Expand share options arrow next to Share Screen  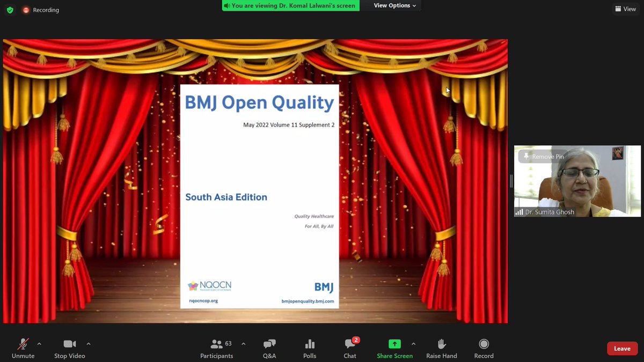click(413, 343)
